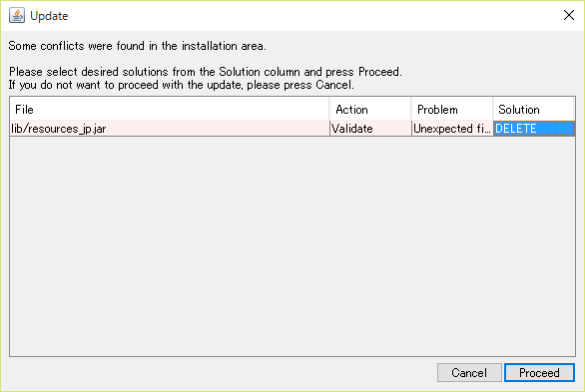Close the Update dialog window
This screenshot has width=585, height=392.
[x=569, y=15]
